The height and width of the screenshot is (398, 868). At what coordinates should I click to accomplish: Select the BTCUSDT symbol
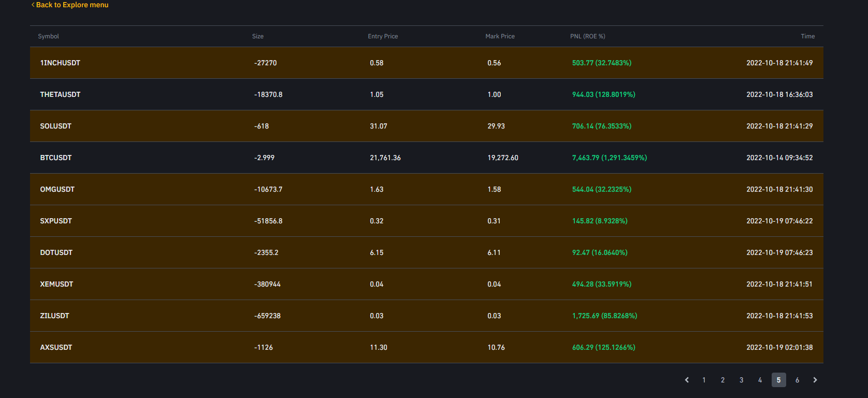(56, 158)
